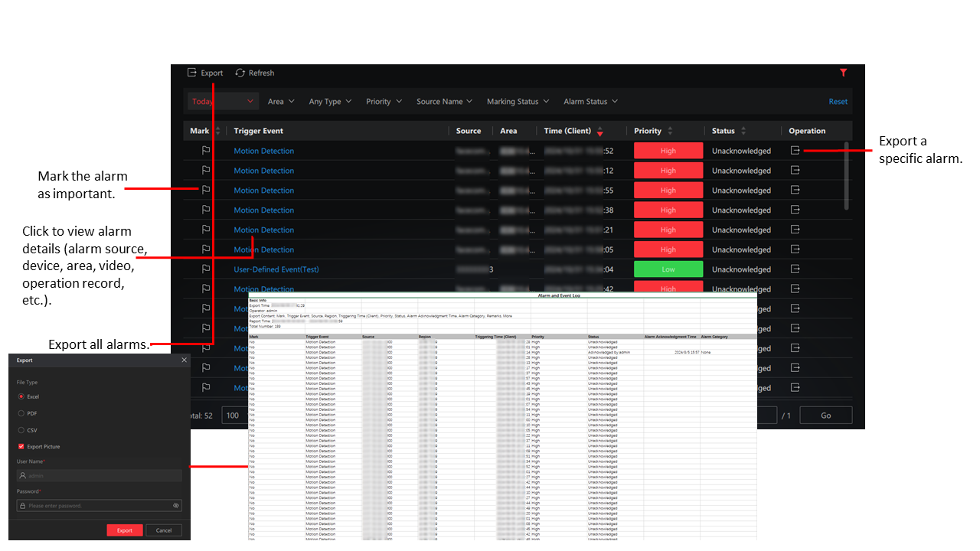Flag the first Motion Detection alarm as important
Screen dimensions: 980x551
(x=205, y=151)
